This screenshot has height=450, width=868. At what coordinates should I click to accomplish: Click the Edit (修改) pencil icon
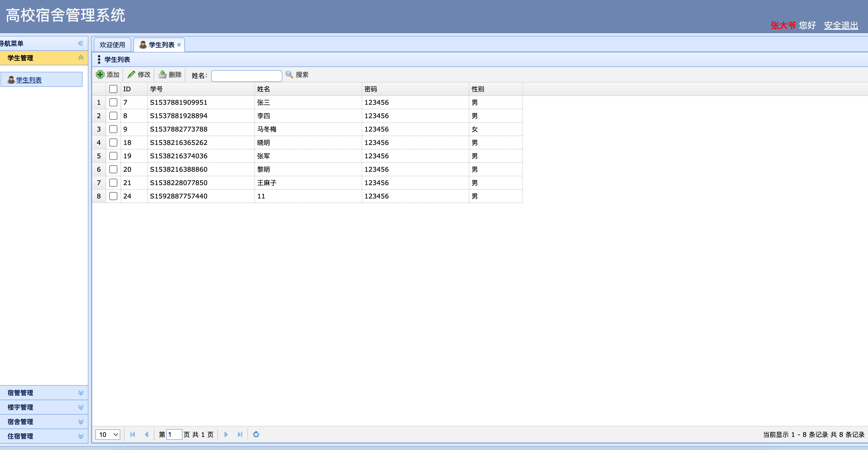132,74
